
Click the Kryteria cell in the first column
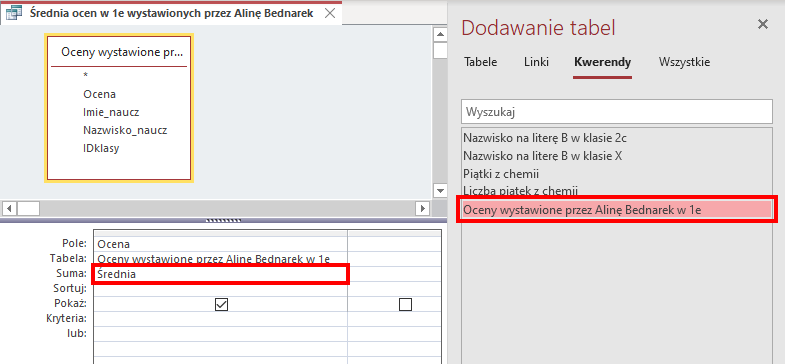click(x=220, y=318)
